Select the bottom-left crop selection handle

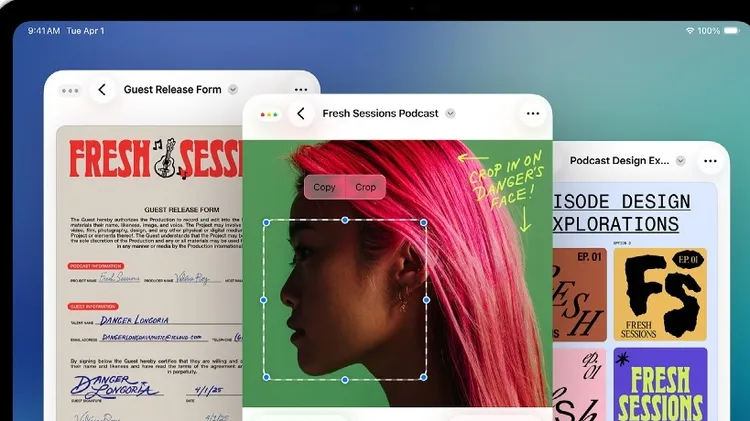tap(266, 377)
